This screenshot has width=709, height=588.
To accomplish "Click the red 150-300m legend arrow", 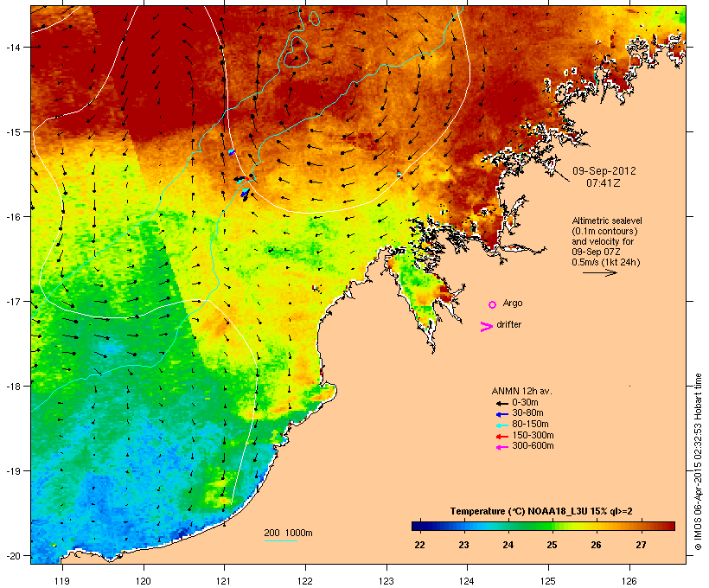I will (501, 437).
